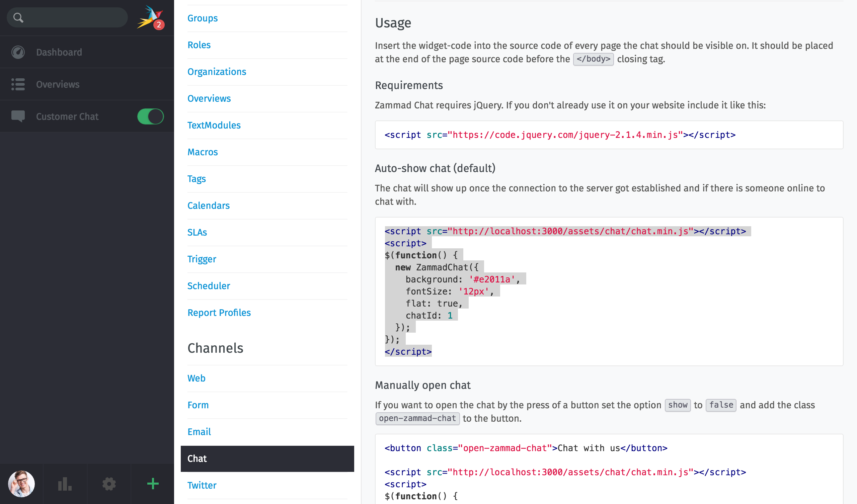Click the Dashboard gauge icon

[18, 52]
